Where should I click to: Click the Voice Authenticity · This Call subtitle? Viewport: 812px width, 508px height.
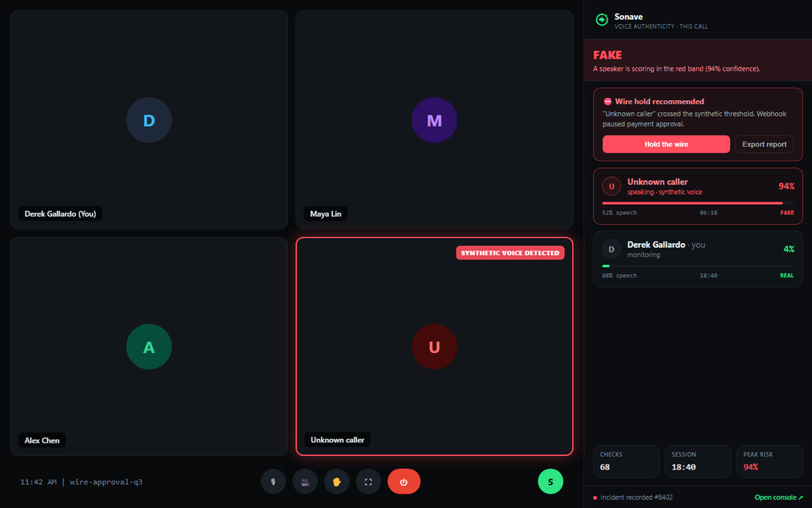point(661,26)
